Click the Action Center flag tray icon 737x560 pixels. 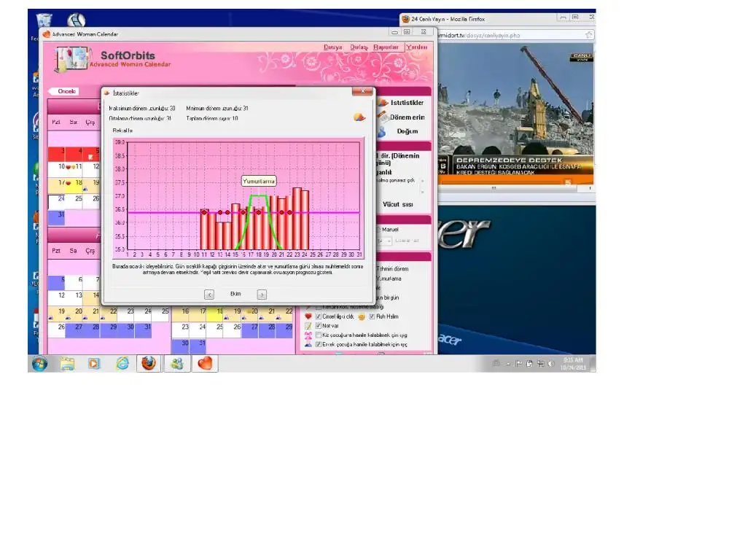coord(518,363)
